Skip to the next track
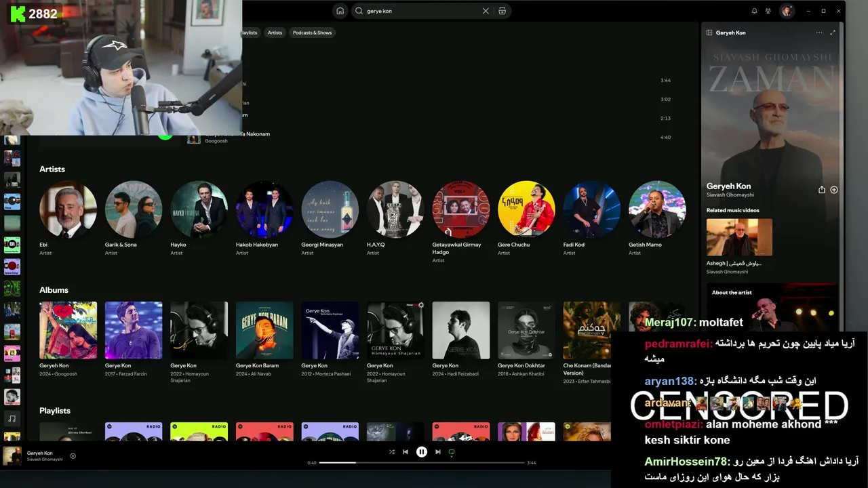868x488 pixels. pyautogui.click(x=438, y=452)
